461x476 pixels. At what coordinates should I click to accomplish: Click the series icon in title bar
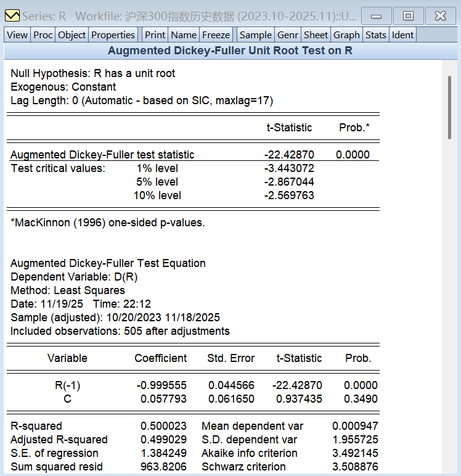(12, 16)
